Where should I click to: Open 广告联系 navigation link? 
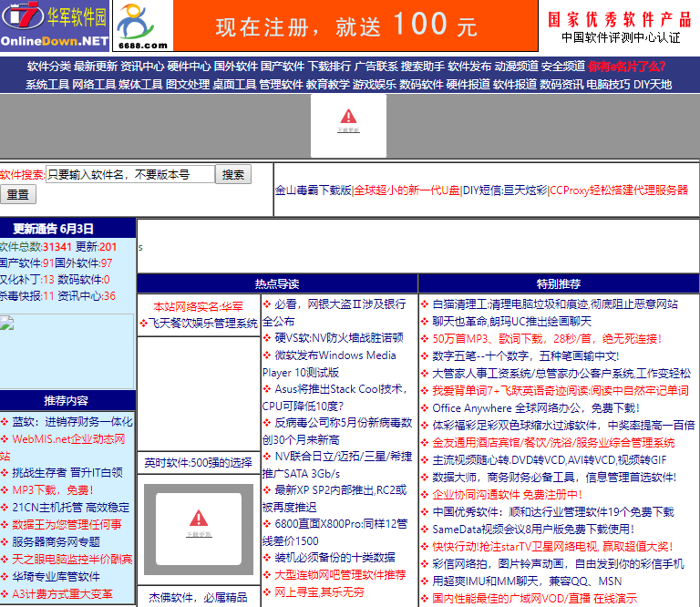376,67
